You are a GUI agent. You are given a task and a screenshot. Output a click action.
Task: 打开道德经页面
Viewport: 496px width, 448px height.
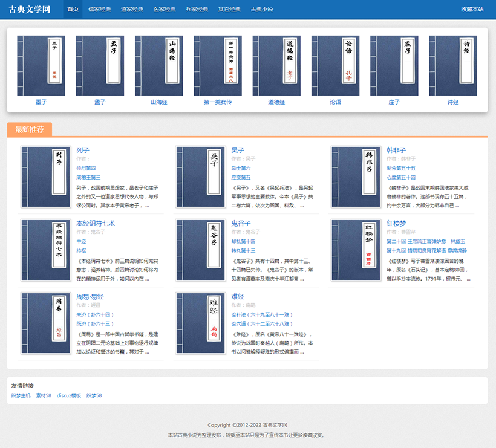point(276,102)
